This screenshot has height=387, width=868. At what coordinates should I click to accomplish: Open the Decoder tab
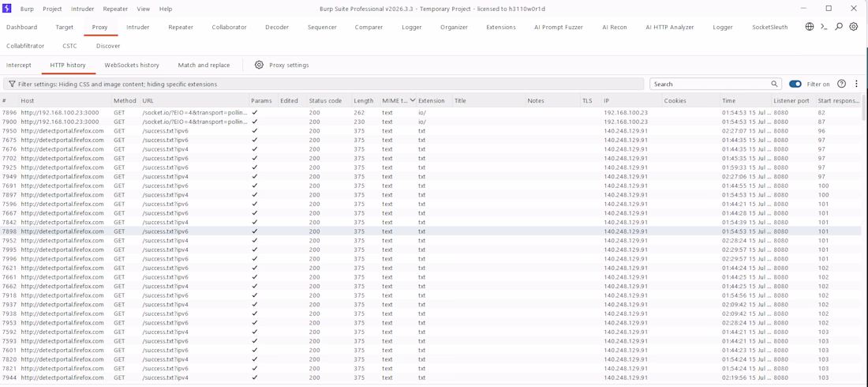pos(277,27)
